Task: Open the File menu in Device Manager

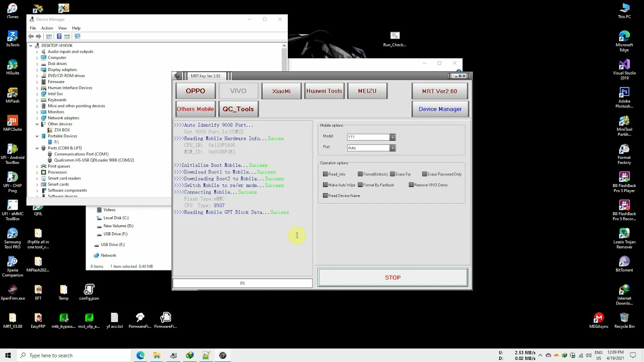Action: coord(33,28)
